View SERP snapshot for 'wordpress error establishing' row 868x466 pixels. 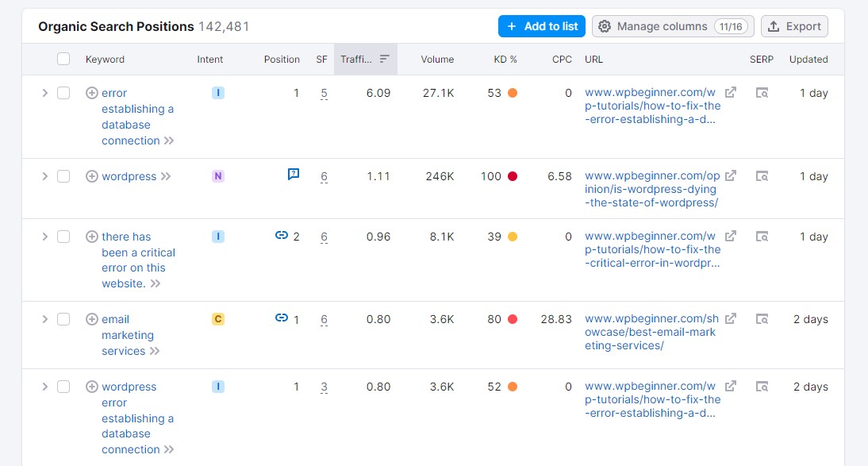(762, 386)
